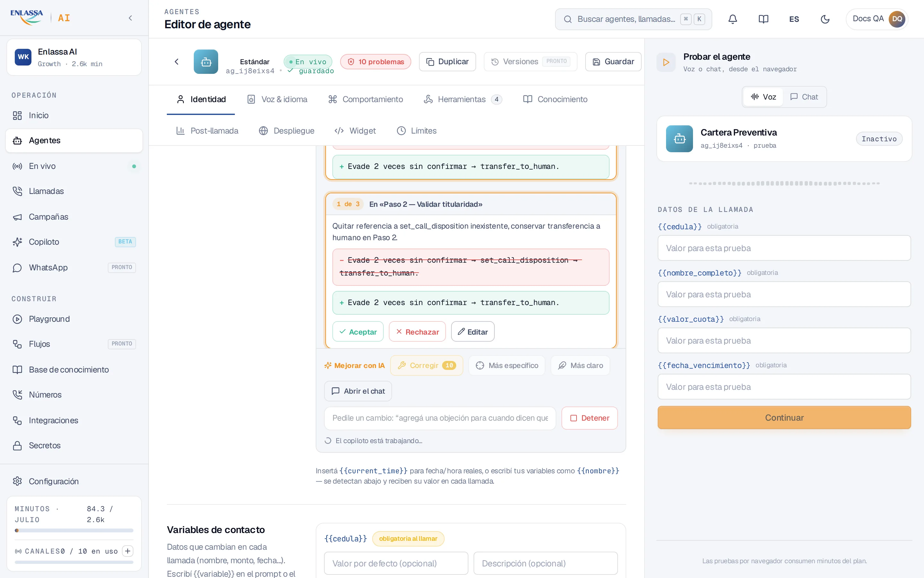Switch language with the ES button
The width and height of the screenshot is (924, 578).
794,19
